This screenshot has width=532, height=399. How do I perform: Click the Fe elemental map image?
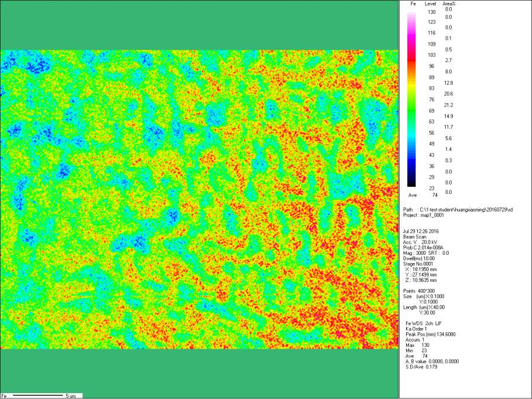pyautogui.click(x=199, y=200)
